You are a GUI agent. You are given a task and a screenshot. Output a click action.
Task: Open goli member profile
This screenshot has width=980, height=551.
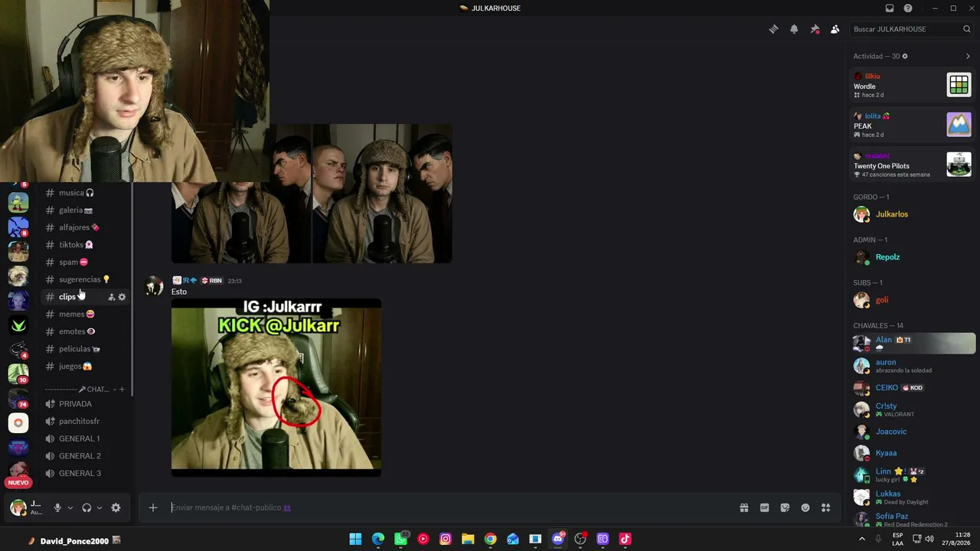(912, 300)
